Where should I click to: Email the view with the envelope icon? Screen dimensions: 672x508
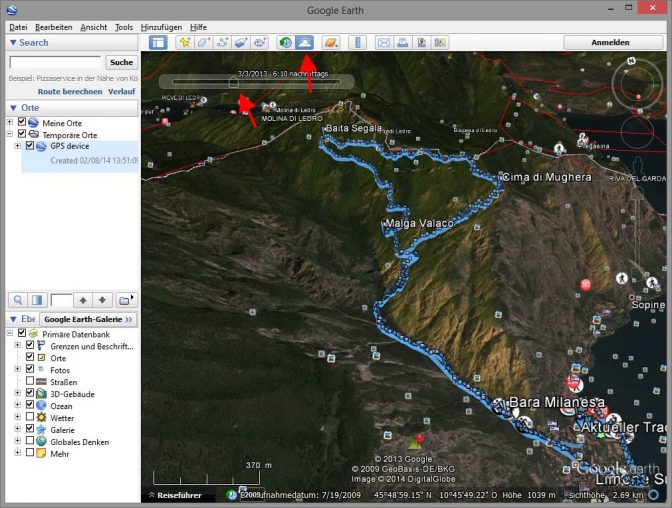(384, 42)
